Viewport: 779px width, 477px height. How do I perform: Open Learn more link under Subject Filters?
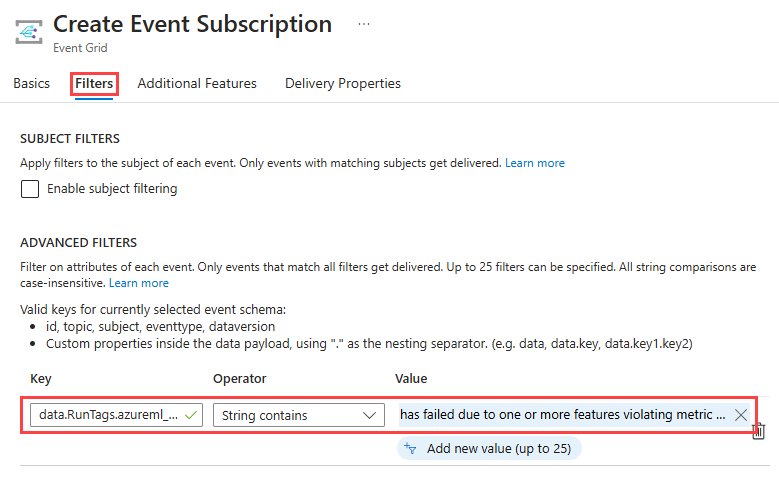[534, 163]
